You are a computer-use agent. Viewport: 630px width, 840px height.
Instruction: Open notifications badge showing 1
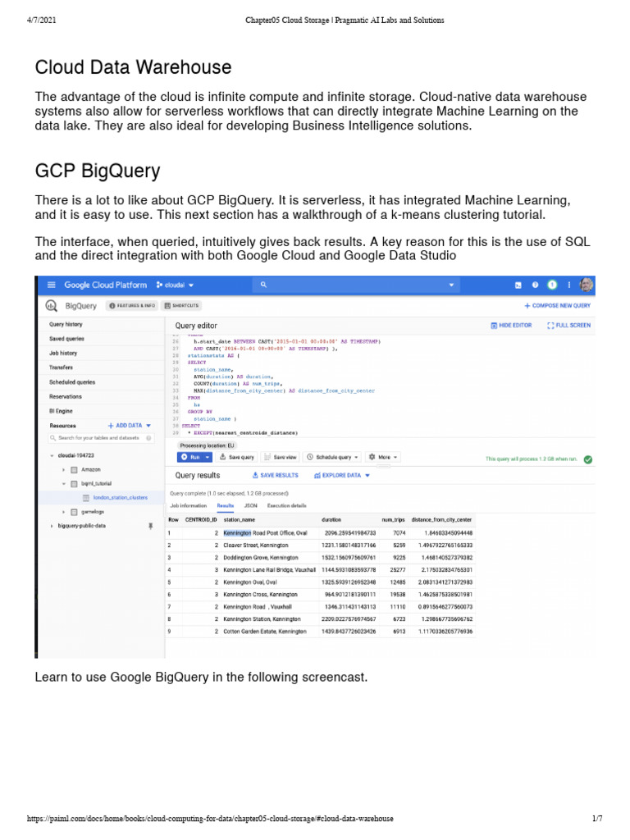pyautogui.click(x=552, y=285)
